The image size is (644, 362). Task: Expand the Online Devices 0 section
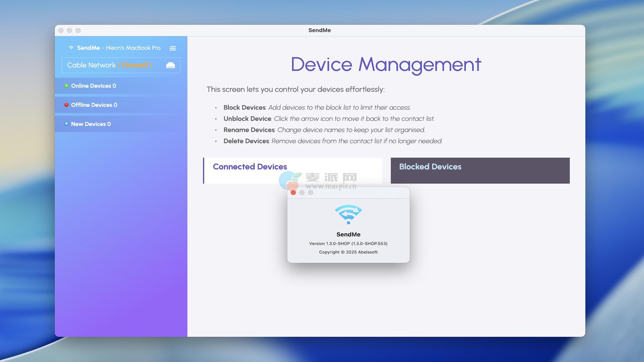tap(94, 86)
